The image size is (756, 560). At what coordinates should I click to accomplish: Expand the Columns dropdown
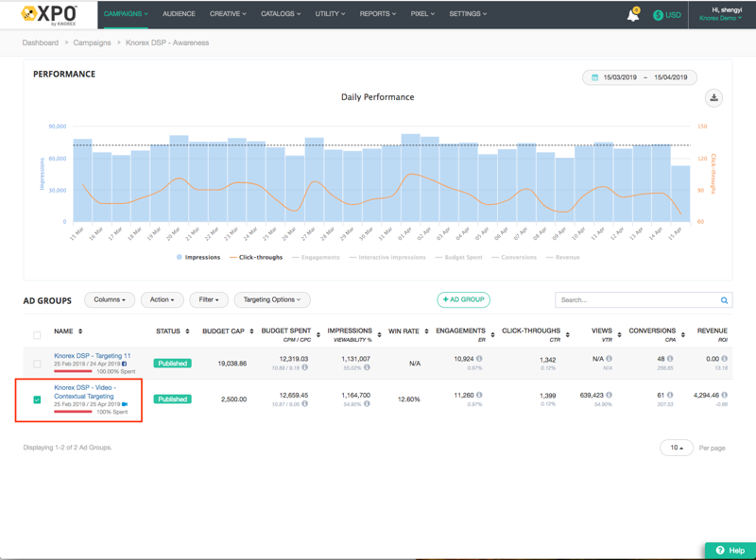tap(109, 299)
